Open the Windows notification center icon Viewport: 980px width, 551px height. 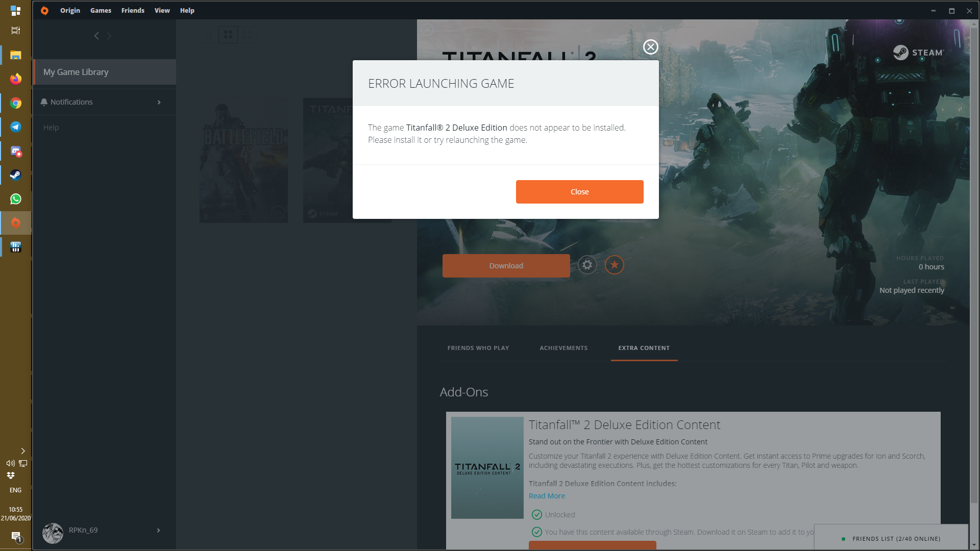pos(16,537)
